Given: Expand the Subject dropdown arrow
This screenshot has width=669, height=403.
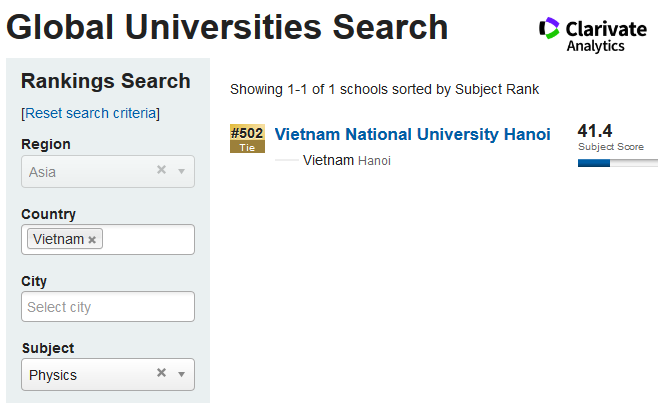Looking at the screenshot, I should point(181,374).
